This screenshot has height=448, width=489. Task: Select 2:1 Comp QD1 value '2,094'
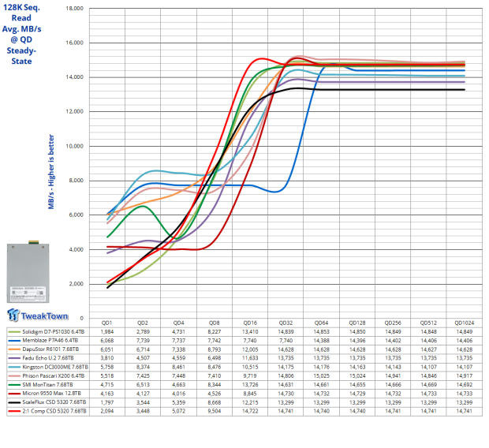(x=107, y=411)
